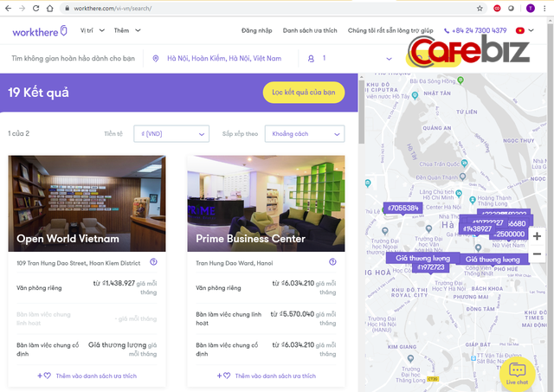Click the purple profile avatar in Chrome
This screenshot has width=554, height=392.
531,8
